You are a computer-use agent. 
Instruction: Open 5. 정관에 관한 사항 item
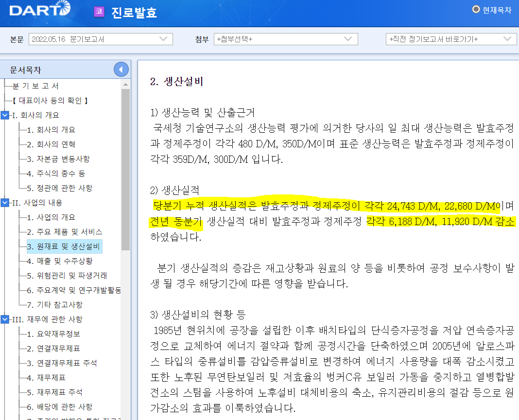tap(60, 188)
